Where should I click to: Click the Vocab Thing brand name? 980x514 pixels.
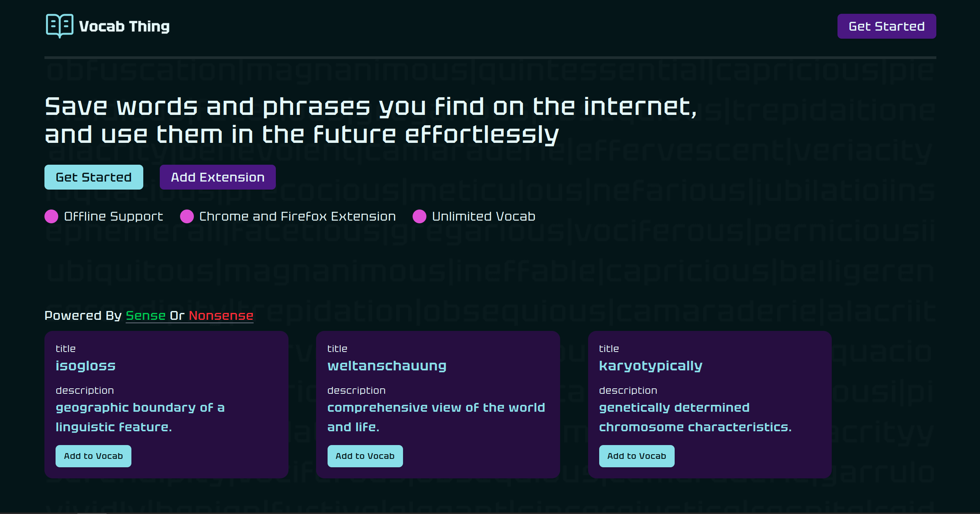[x=124, y=26]
